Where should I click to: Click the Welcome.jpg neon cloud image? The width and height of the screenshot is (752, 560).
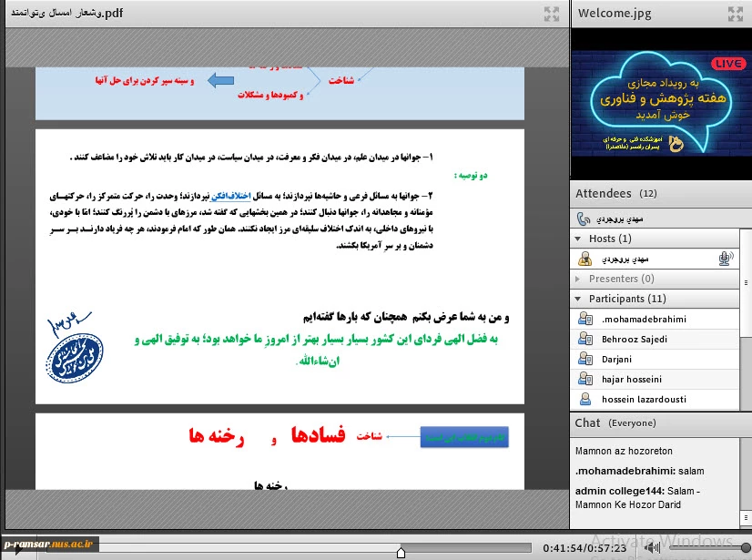[x=661, y=102]
